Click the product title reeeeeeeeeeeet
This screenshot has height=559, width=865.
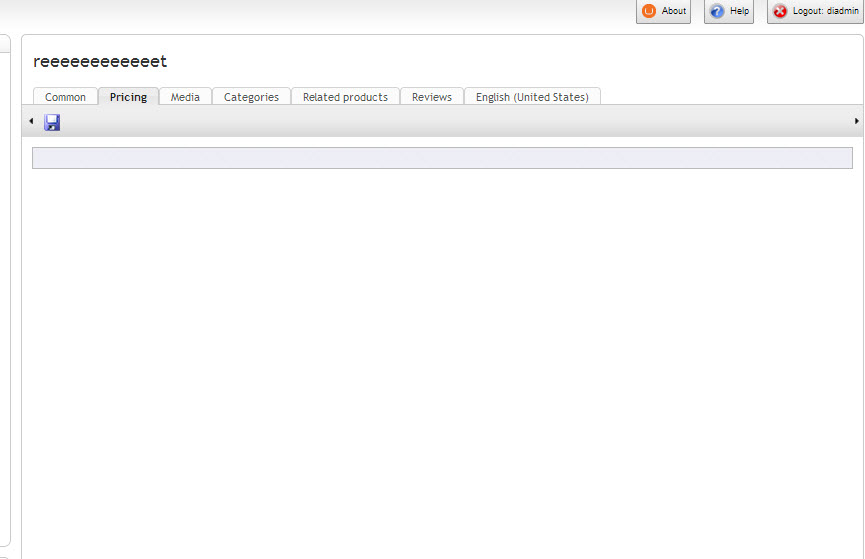coord(100,61)
